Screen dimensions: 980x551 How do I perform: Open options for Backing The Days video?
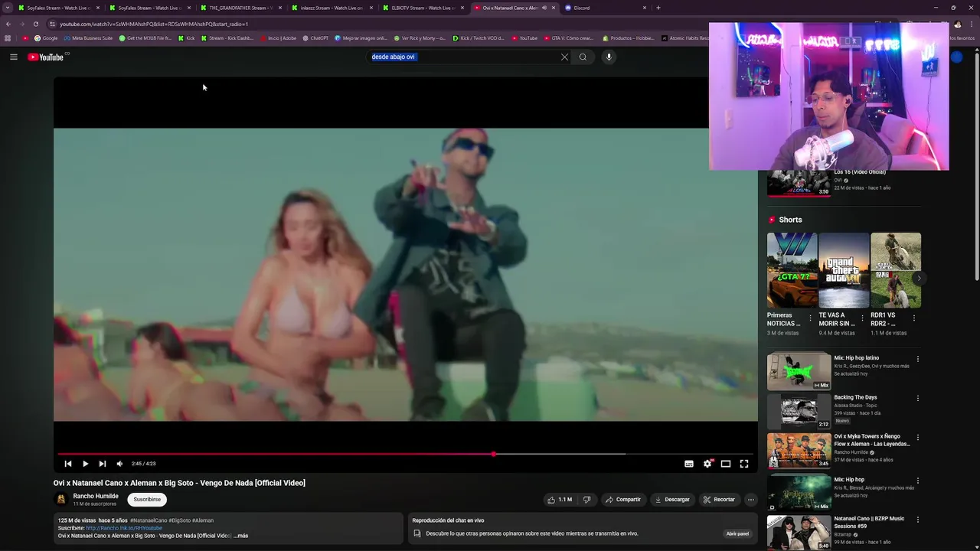click(918, 399)
